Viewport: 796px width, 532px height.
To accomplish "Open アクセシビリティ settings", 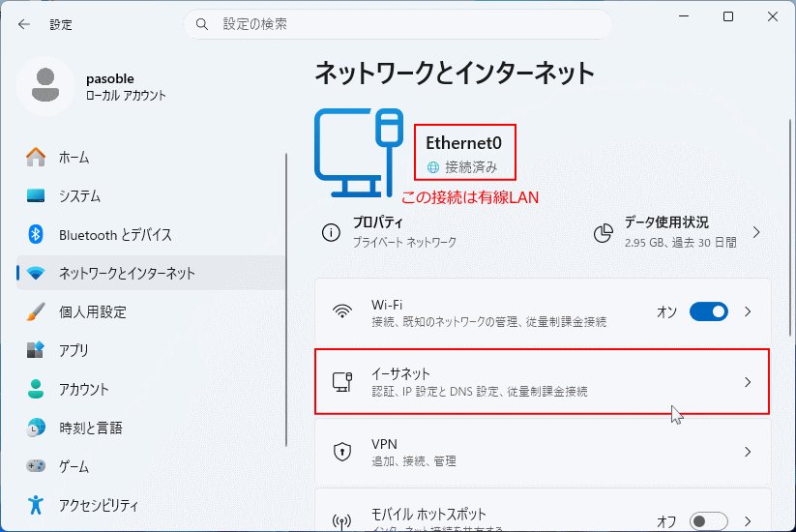I will click(150, 505).
